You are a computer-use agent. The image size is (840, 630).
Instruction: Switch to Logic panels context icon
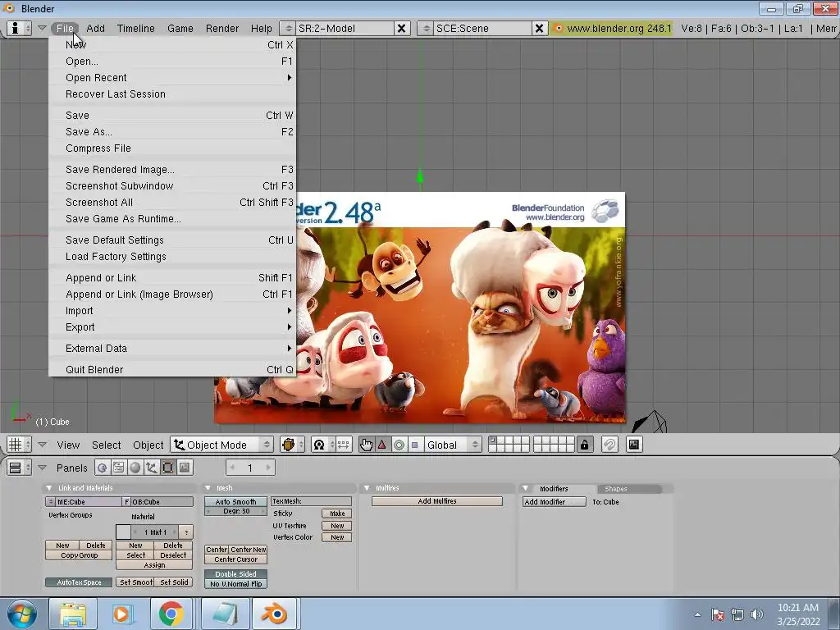point(102,468)
